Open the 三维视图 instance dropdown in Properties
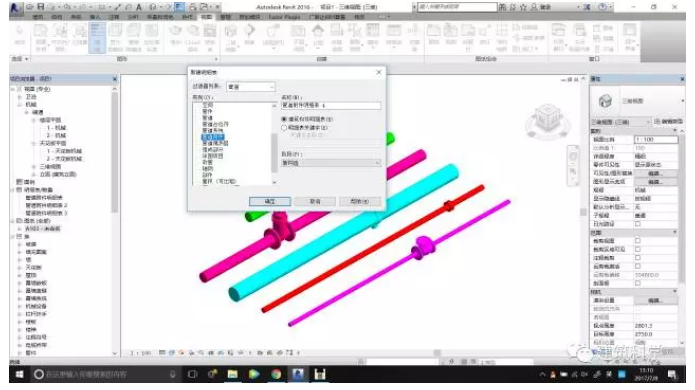This screenshot has width=695, height=390. (x=620, y=121)
